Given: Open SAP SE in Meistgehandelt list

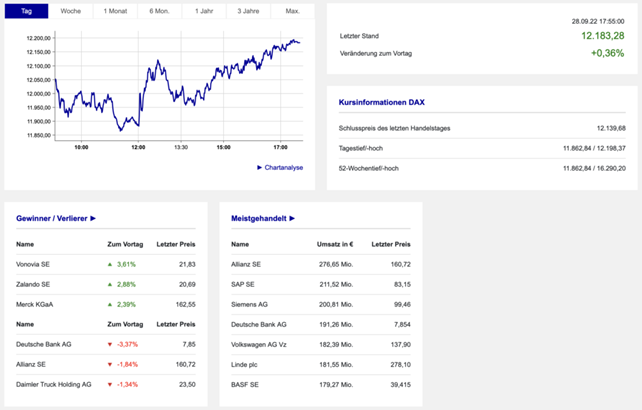Looking at the screenshot, I should [x=245, y=284].
